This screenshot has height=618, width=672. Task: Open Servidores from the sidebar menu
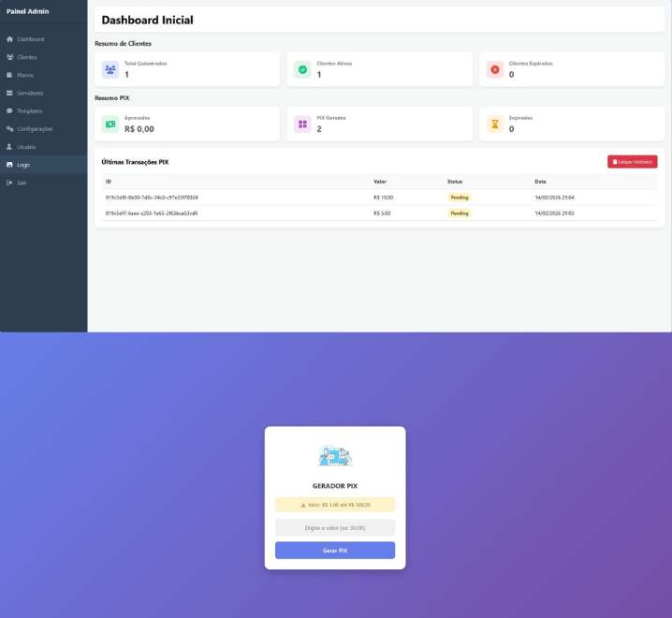tap(30, 93)
